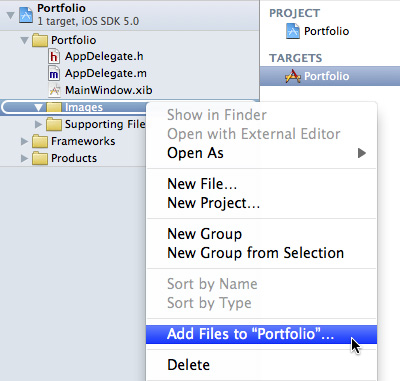Click the Products folder icon
Screen dimensions: 400x381
pyautogui.click(x=40, y=158)
